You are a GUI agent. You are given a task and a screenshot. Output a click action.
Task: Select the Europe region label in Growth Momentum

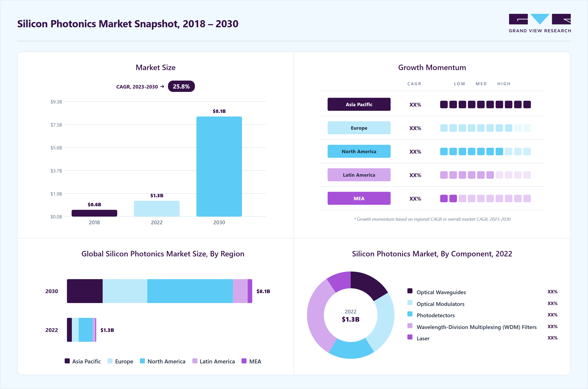point(359,128)
